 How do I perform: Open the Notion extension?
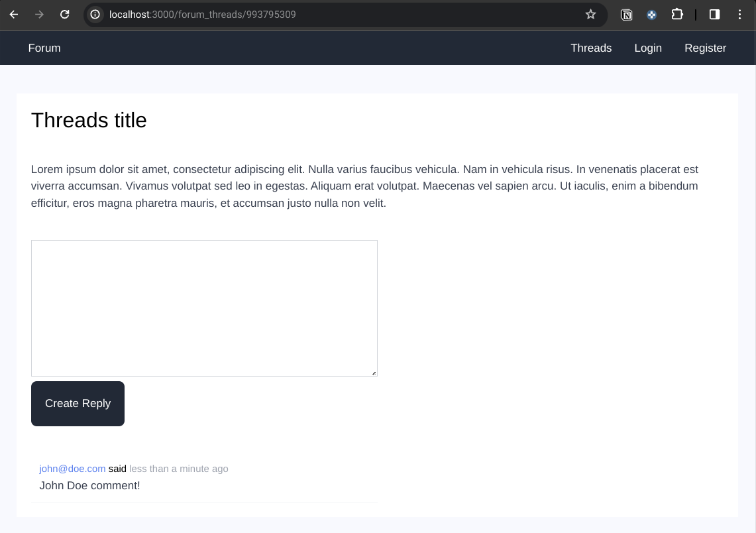tap(626, 15)
